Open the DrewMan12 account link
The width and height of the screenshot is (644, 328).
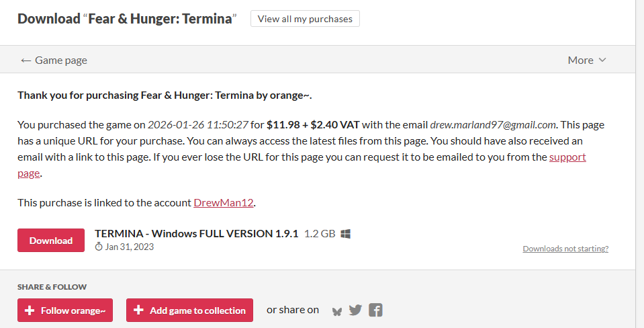(x=224, y=202)
